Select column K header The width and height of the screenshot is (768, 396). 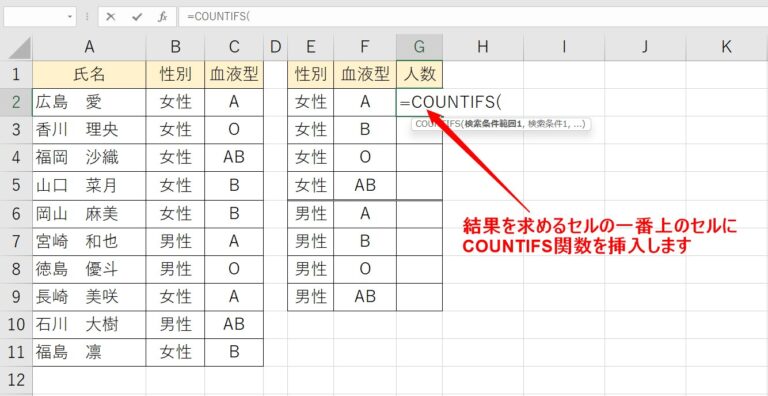tap(727, 47)
